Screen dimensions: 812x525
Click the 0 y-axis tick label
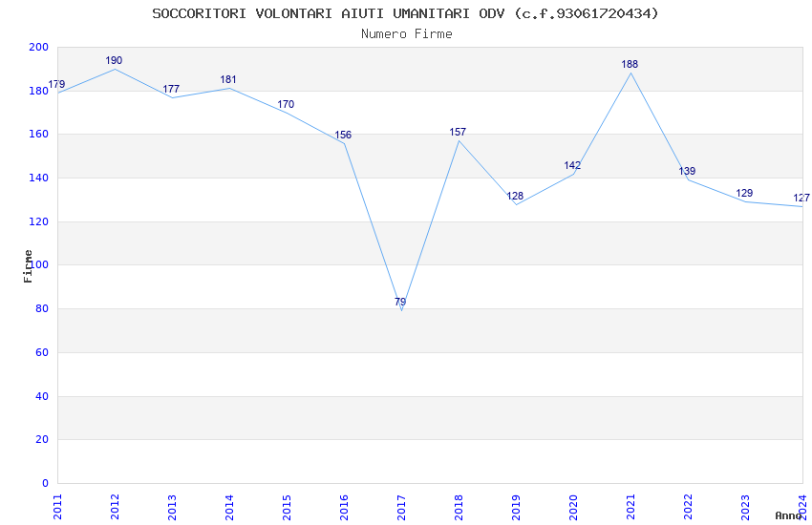[46, 484]
